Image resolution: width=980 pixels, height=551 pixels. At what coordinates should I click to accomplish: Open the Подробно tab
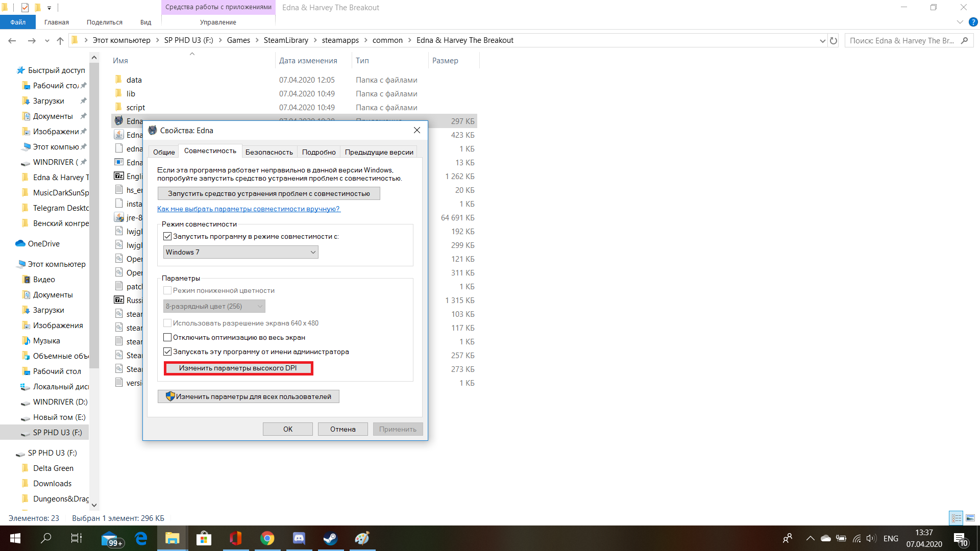(318, 152)
